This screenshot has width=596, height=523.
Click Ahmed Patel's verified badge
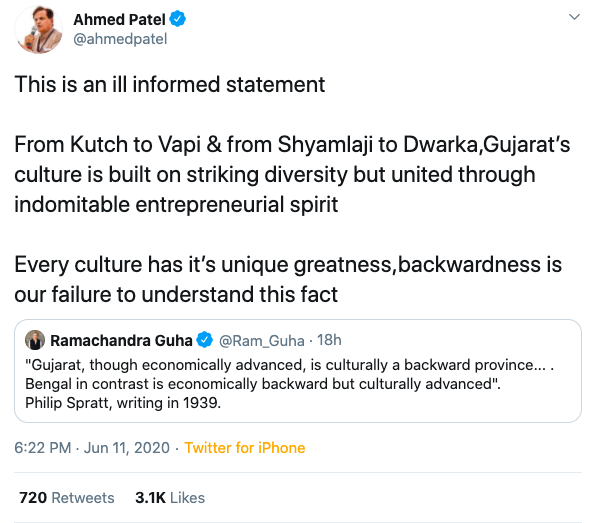tap(178, 19)
